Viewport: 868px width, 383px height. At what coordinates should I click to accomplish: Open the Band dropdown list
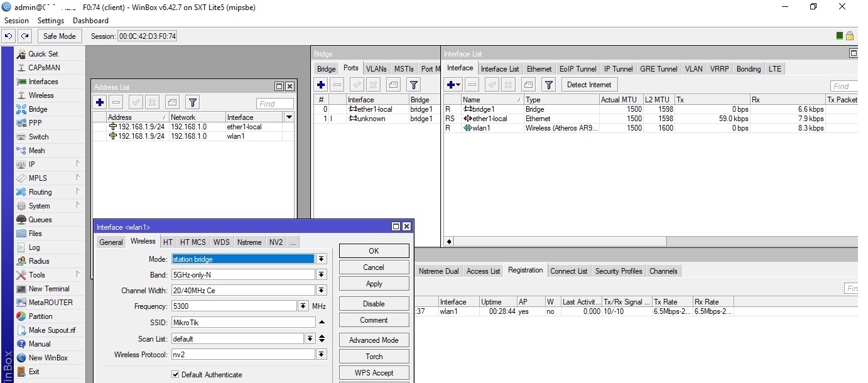(321, 275)
